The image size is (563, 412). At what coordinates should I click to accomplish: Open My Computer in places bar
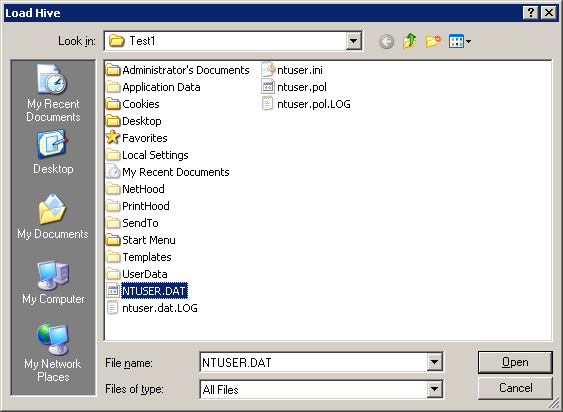click(53, 283)
